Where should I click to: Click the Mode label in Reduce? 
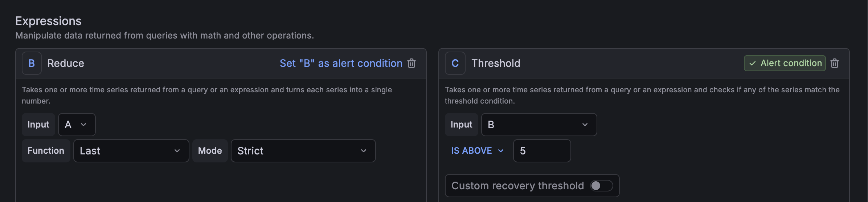[x=210, y=151]
